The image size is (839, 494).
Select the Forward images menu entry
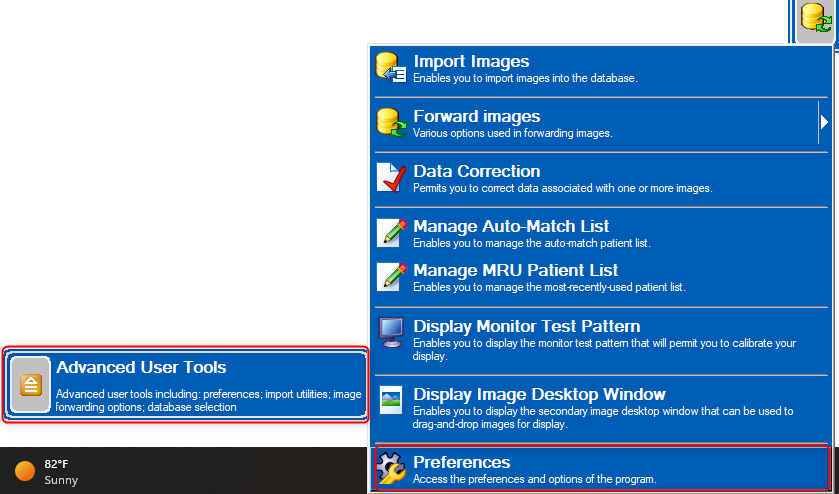click(600, 125)
